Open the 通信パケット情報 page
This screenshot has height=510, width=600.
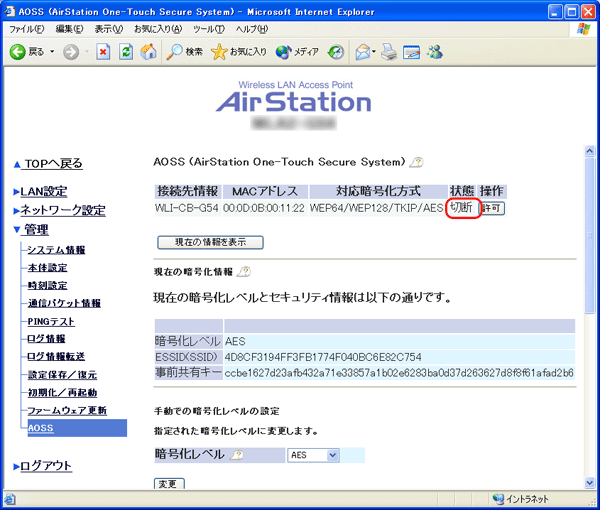click(64, 303)
